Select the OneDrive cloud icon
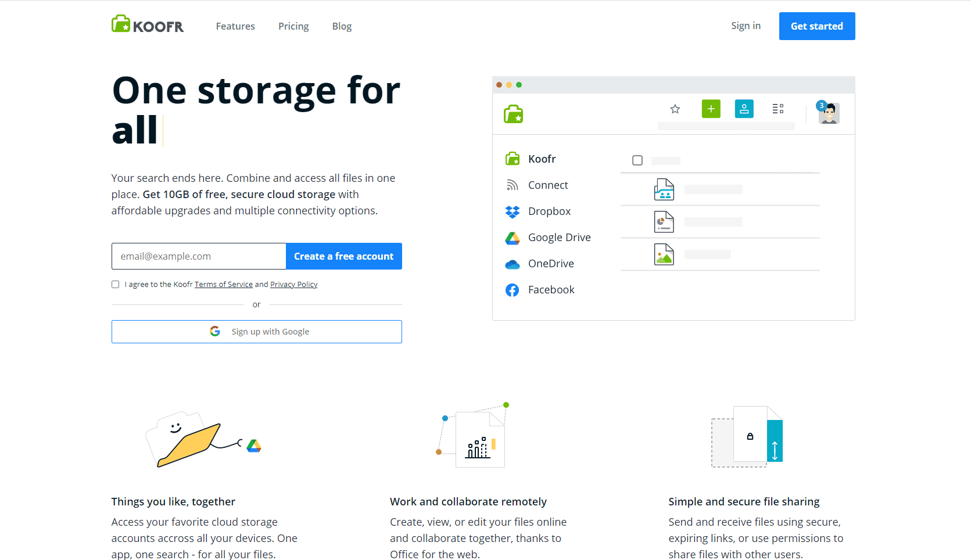The width and height of the screenshot is (971, 560). (513, 264)
